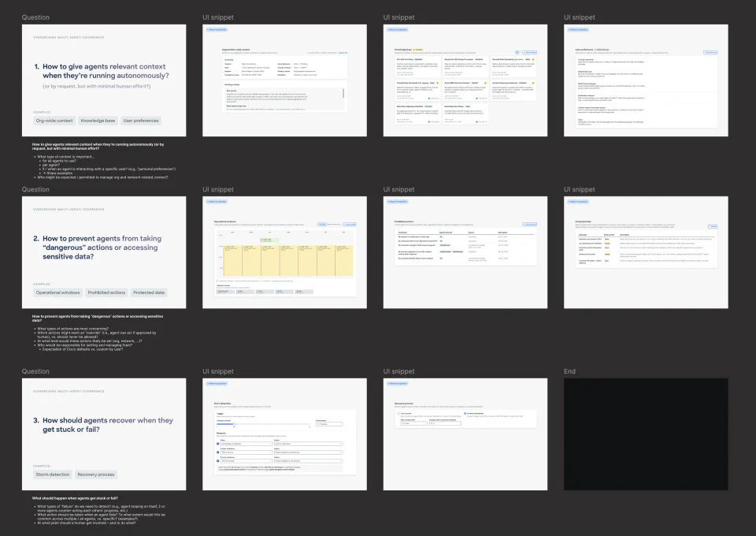Click the User preferences example chip
This screenshot has height=536, width=756.
point(141,121)
